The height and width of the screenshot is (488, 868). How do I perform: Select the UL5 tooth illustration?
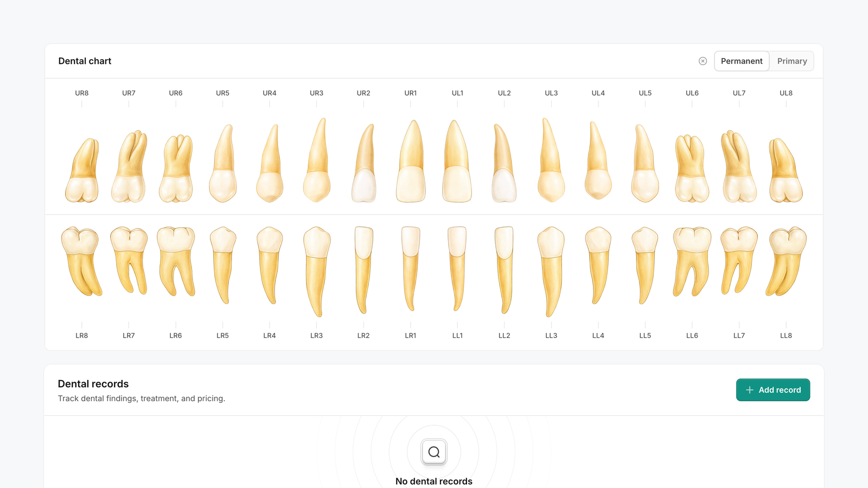tap(645, 163)
